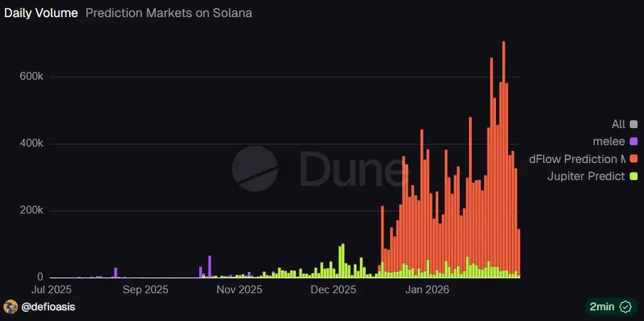Click the Jul 2025 x-axis label
This screenshot has width=644, height=321.
tap(51, 290)
